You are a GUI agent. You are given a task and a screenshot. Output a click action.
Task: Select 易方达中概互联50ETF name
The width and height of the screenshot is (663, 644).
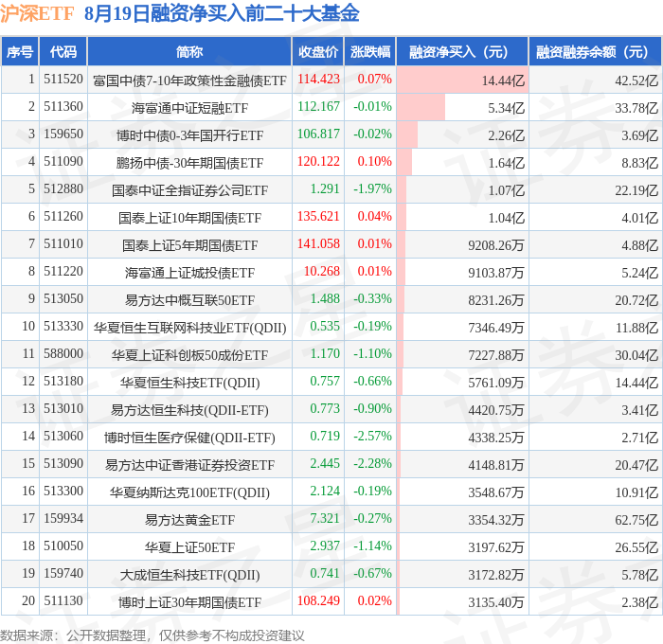[x=189, y=300]
